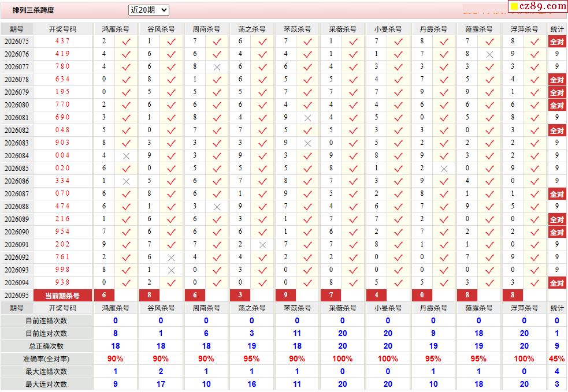Click the period number 2026088
The width and height of the screenshot is (568, 392).
16,206
